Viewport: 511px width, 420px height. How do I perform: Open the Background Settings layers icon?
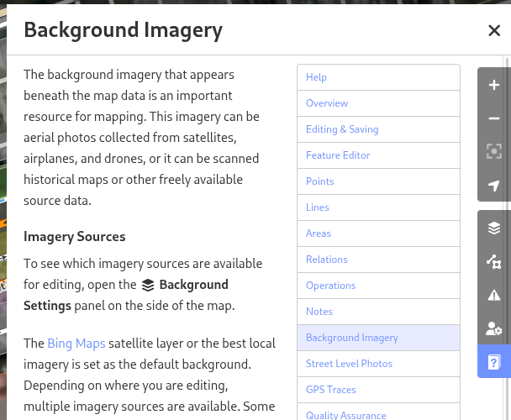pyautogui.click(x=494, y=228)
